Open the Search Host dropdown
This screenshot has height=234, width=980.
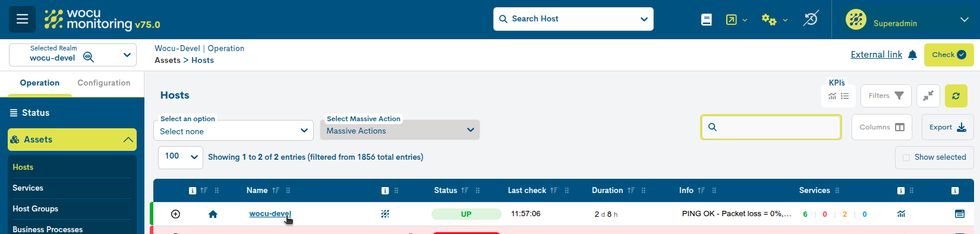[x=573, y=19]
